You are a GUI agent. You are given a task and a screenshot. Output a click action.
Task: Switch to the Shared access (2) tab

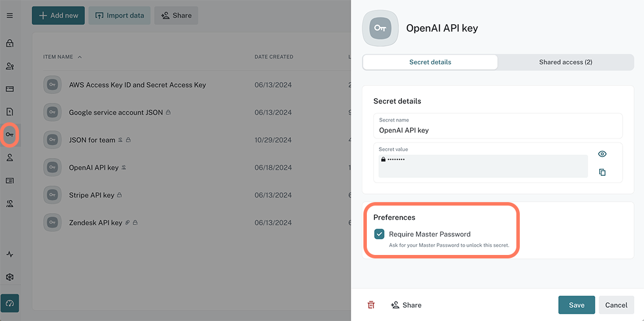565,62
